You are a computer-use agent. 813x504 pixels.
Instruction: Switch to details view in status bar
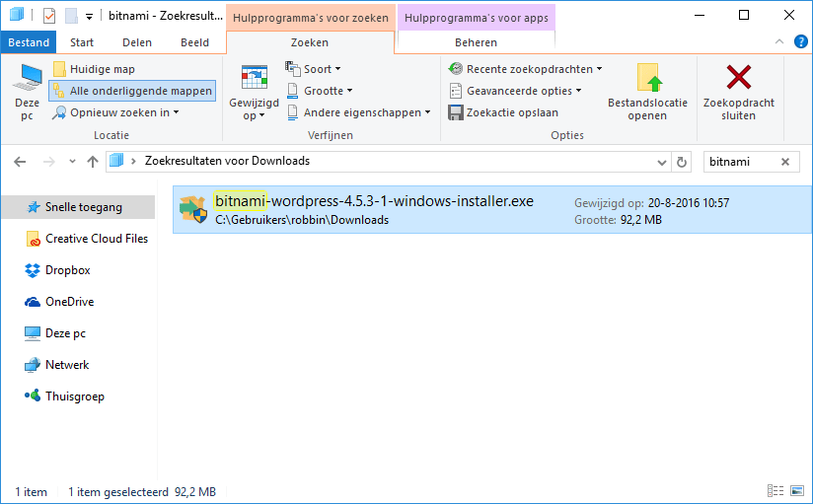tap(776, 490)
